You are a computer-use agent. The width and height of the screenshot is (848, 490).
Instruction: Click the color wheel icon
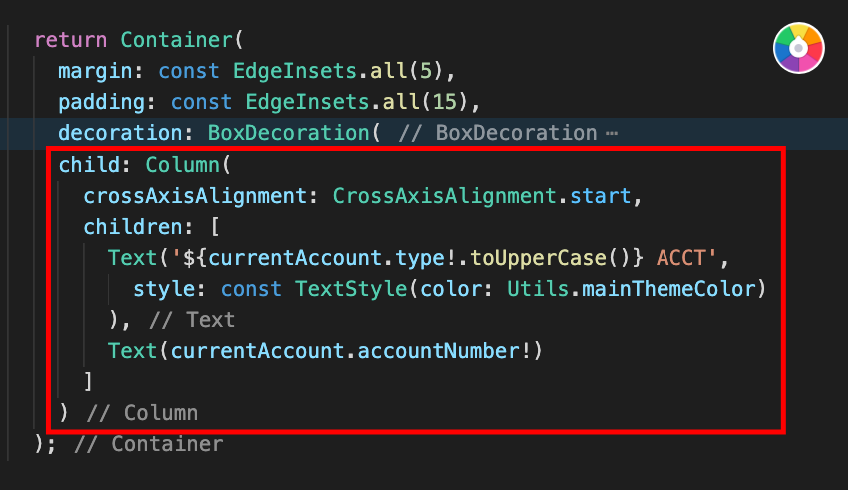(798, 48)
